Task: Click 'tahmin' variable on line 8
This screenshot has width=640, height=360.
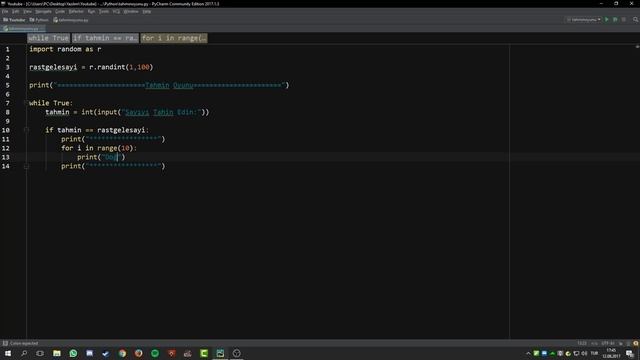Action: 57,112
